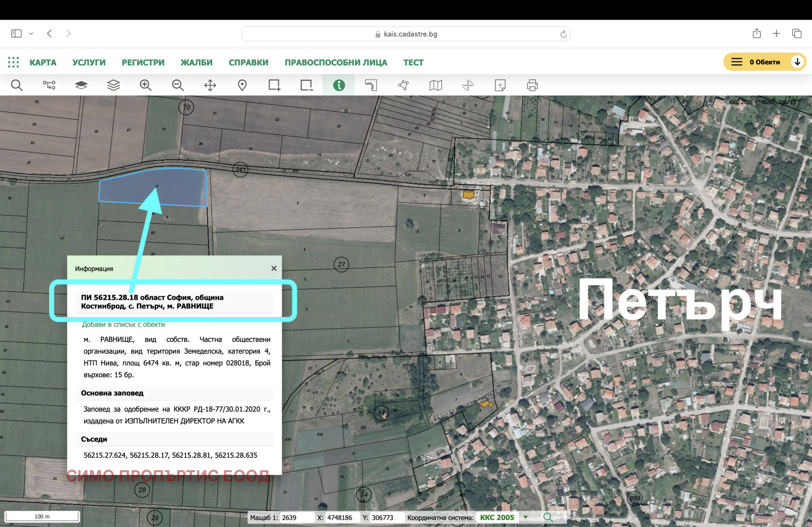Open the search tool in map toolbar
The image size is (812, 527).
17,85
